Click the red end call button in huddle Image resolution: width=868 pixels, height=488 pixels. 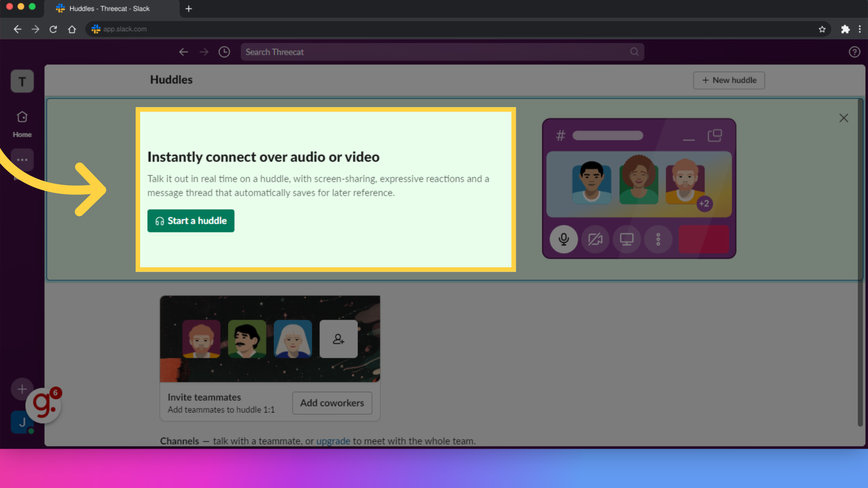coord(703,239)
